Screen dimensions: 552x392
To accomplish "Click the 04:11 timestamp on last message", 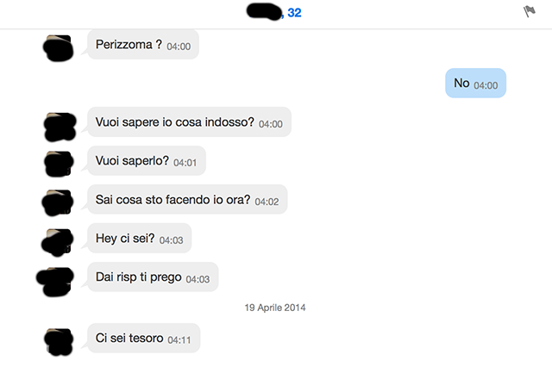I will [179, 340].
